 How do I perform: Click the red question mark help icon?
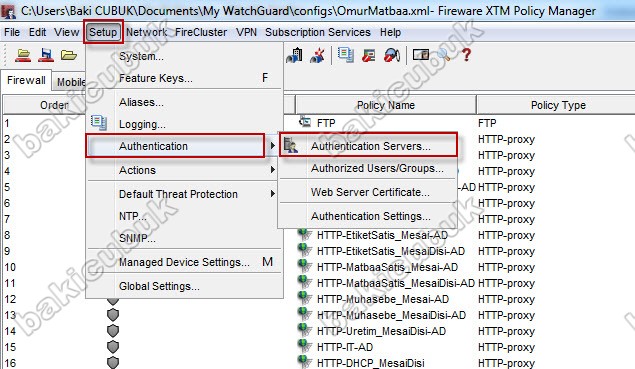point(466,55)
